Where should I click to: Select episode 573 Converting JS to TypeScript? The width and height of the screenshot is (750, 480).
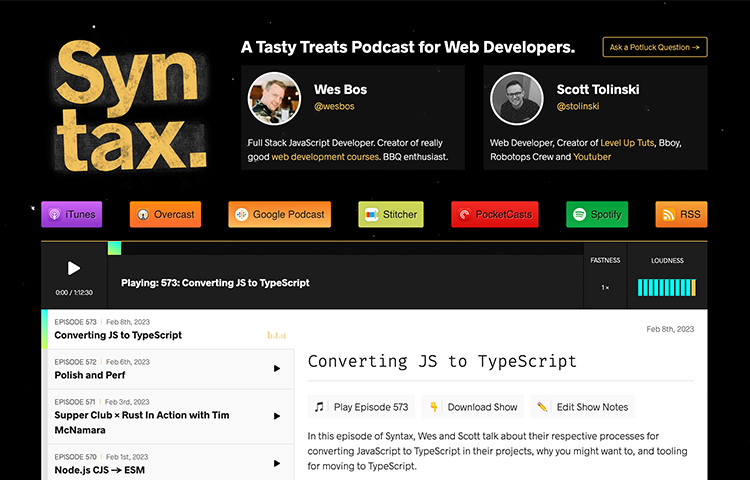point(168,329)
